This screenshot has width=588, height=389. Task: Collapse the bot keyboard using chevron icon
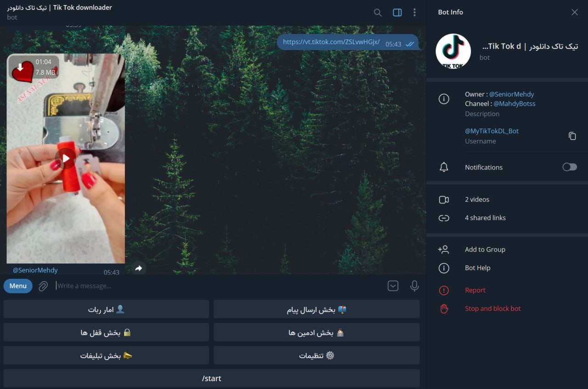tap(393, 286)
